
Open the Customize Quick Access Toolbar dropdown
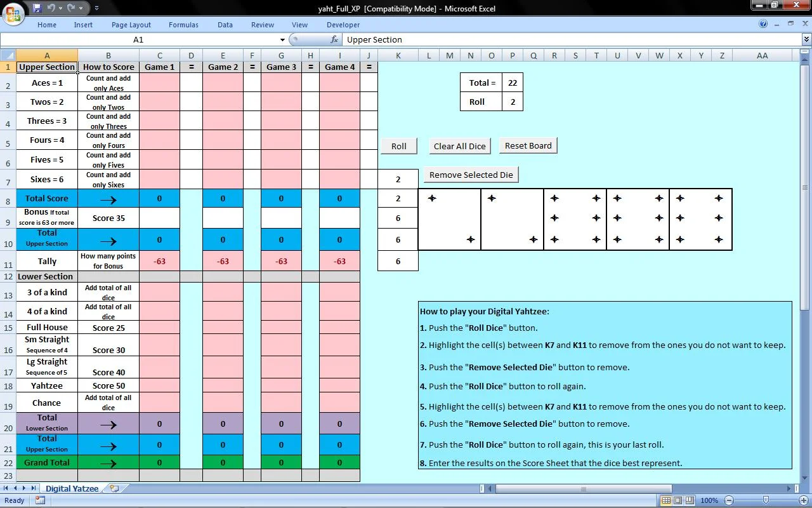coord(96,8)
